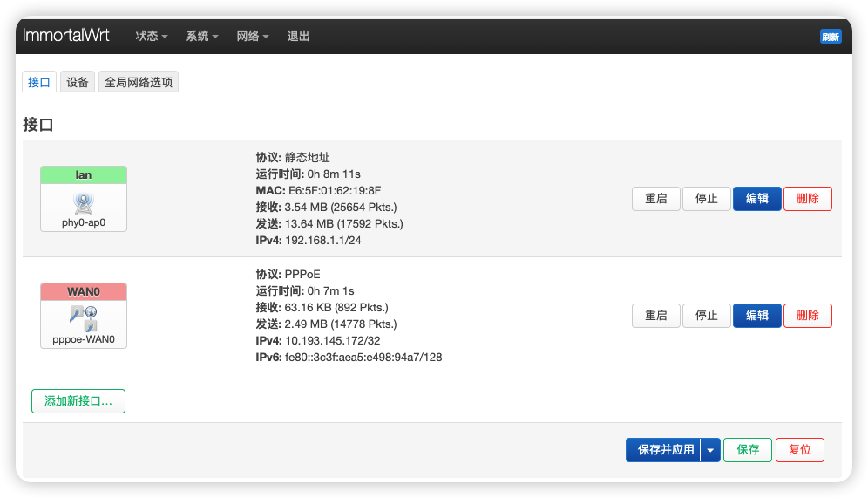Click the blue 刷新 refresh badge
The width and height of the screenshot is (868, 498).
(x=830, y=37)
